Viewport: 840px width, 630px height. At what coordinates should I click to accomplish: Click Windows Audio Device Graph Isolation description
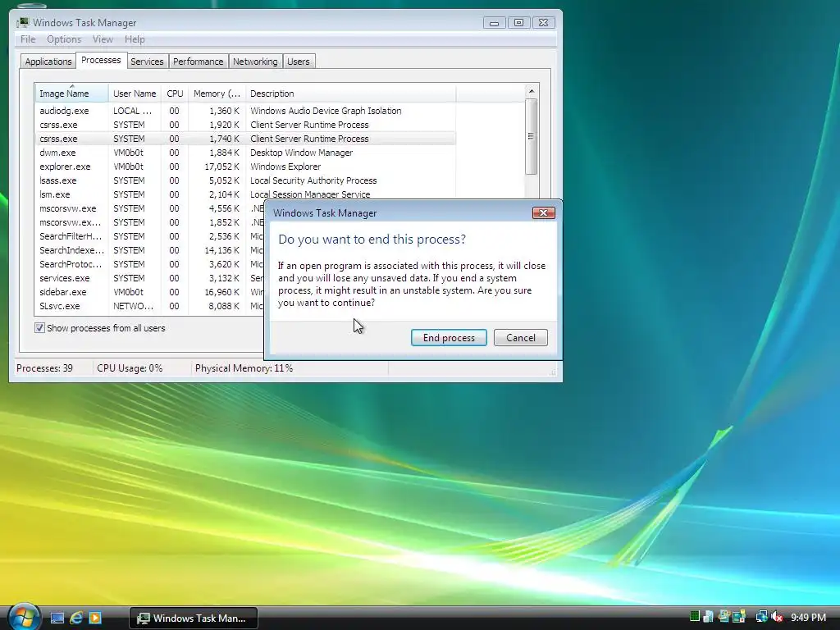(x=326, y=111)
